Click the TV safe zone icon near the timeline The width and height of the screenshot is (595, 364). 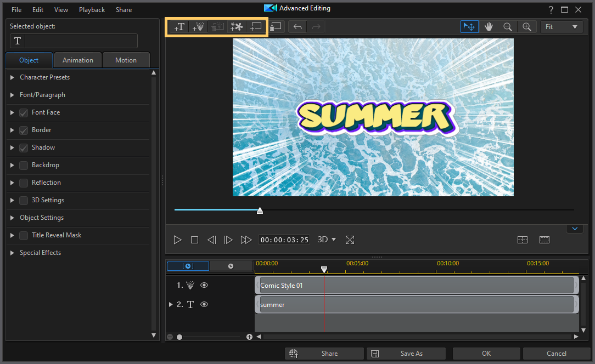click(x=544, y=240)
